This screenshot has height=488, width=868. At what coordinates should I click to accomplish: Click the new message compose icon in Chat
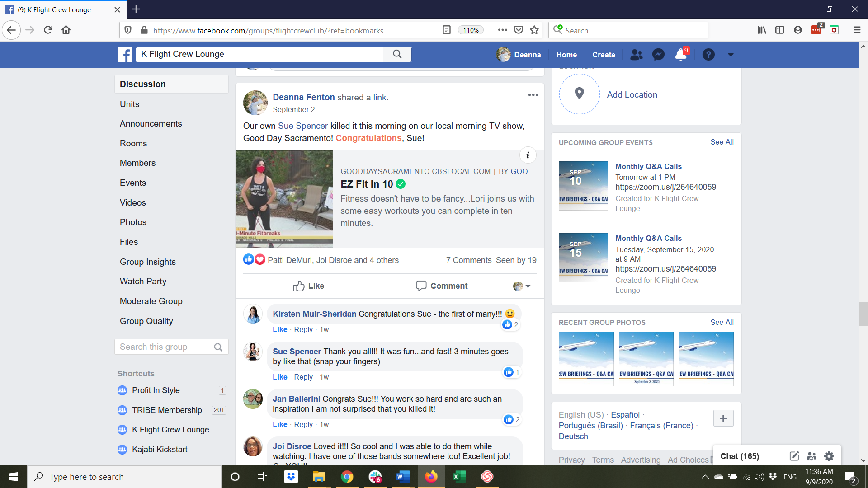click(794, 456)
